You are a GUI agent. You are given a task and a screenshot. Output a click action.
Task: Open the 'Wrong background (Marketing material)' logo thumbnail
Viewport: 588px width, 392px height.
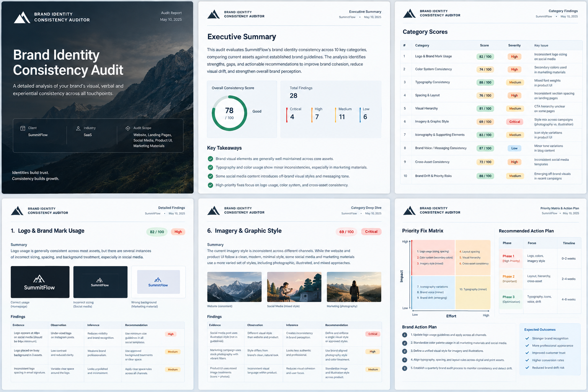click(x=158, y=282)
